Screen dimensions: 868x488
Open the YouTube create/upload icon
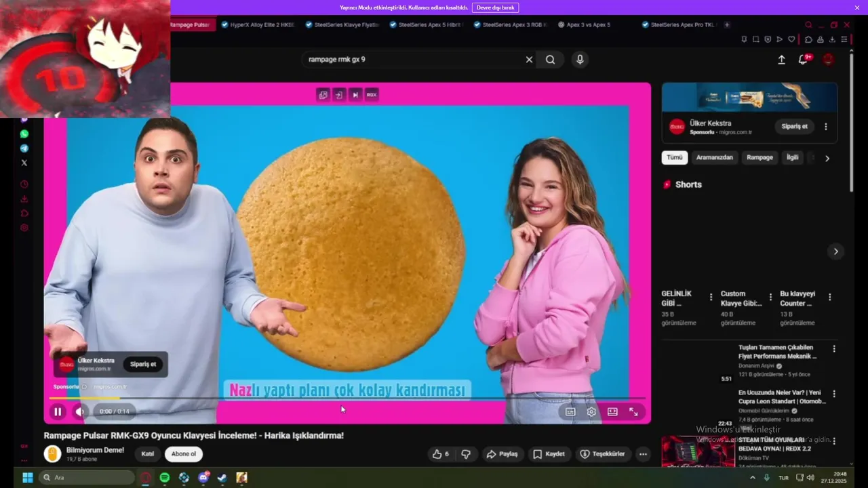[781, 60]
